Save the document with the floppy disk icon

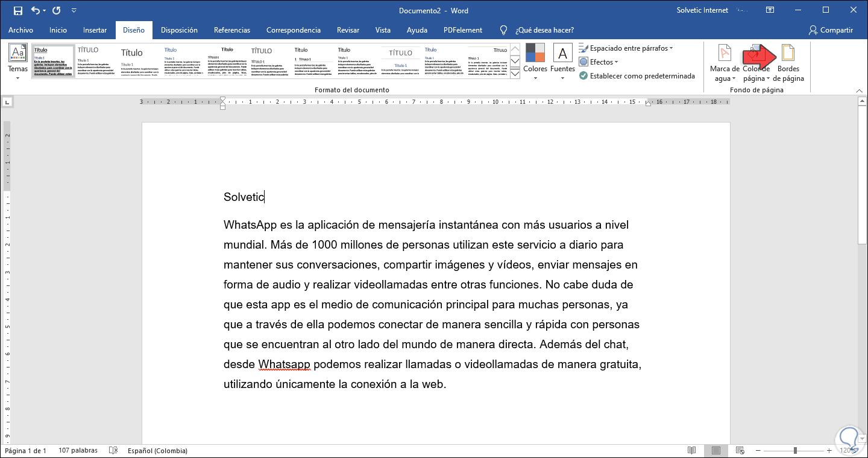click(17, 11)
